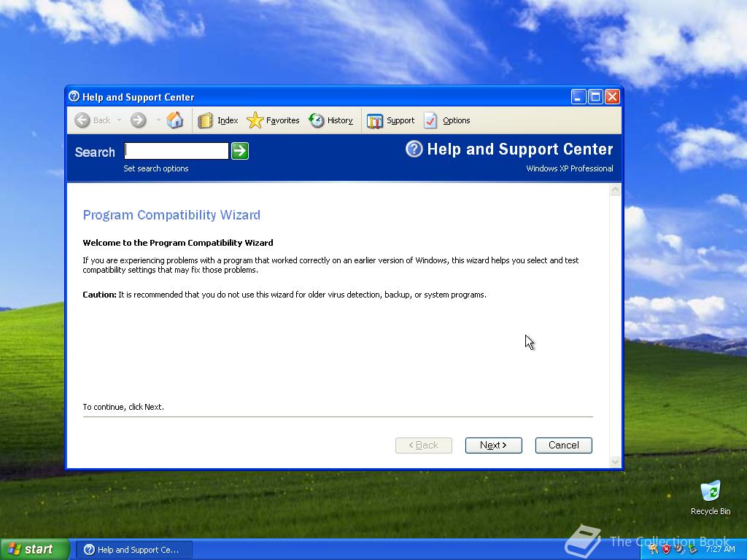Open History from its clock icon
The width and height of the screenshot is (747, 560).
coord(316,120)
